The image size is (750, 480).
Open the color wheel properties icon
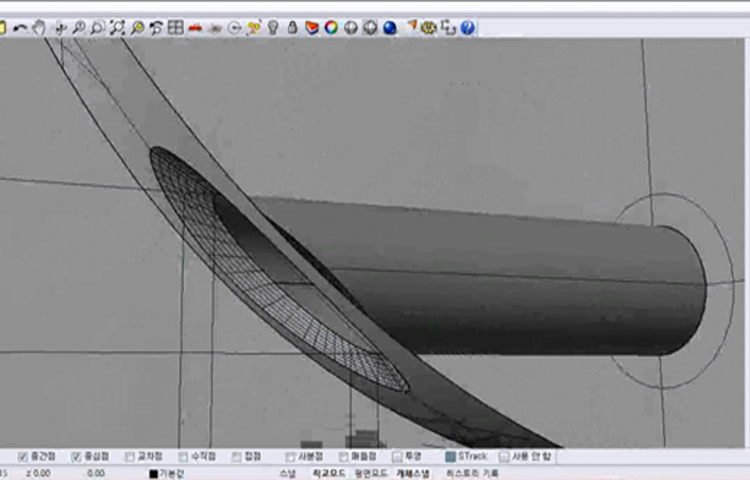point(331,28)
